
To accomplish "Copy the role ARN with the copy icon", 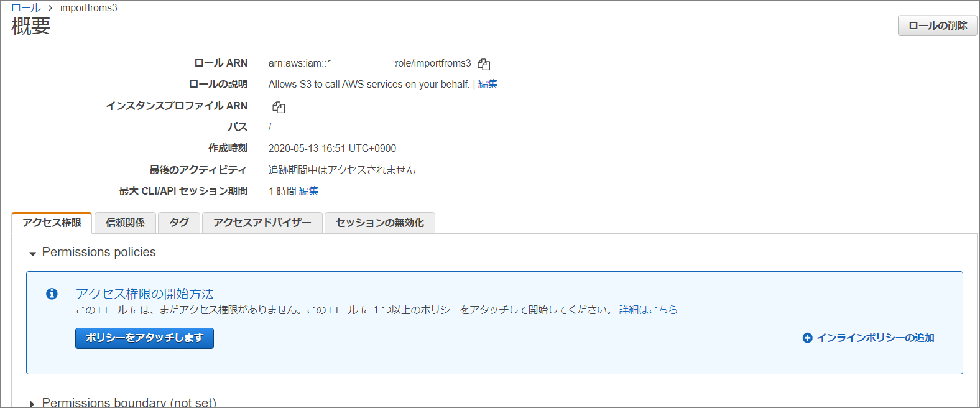I will tap(484, 64).
